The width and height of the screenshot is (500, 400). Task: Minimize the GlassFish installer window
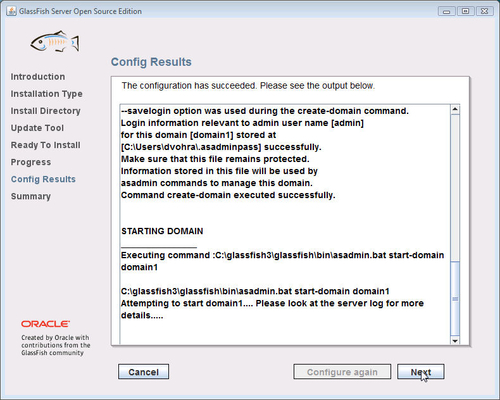click(447, 11)
